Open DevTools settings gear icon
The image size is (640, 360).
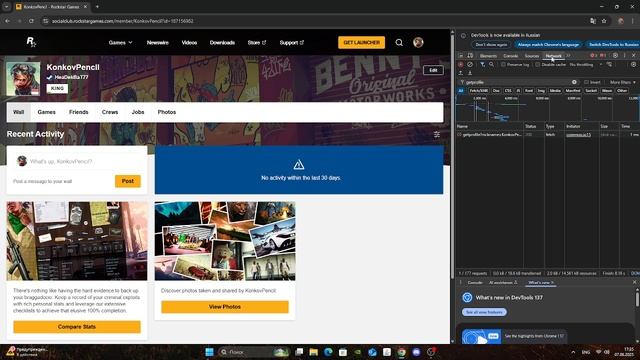tap(615, 56)
